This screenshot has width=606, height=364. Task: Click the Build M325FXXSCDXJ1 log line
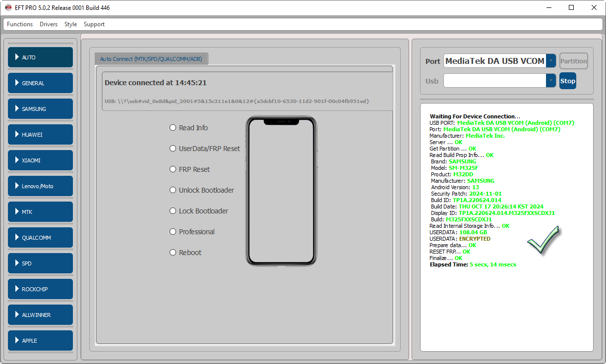(x=461, y=219)
